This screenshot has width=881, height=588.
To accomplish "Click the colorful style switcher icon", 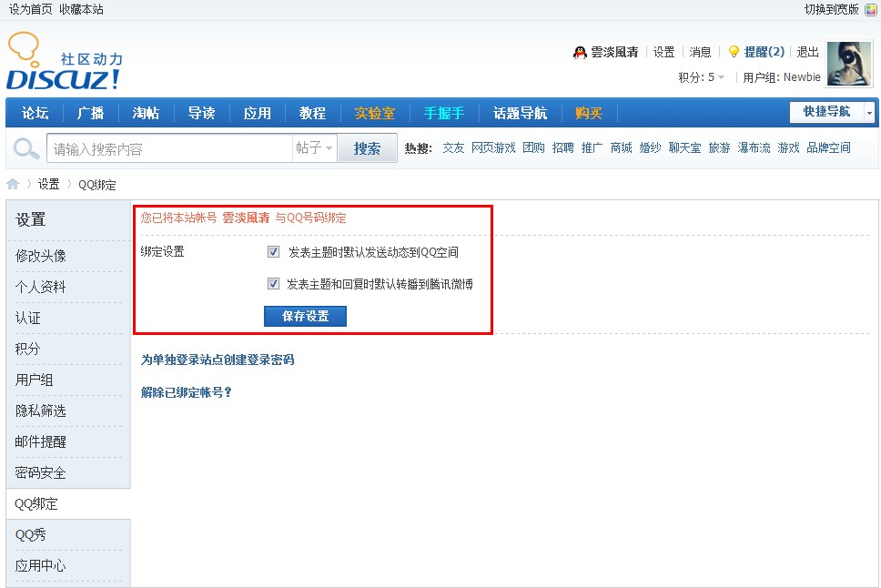I will (870, 9).
